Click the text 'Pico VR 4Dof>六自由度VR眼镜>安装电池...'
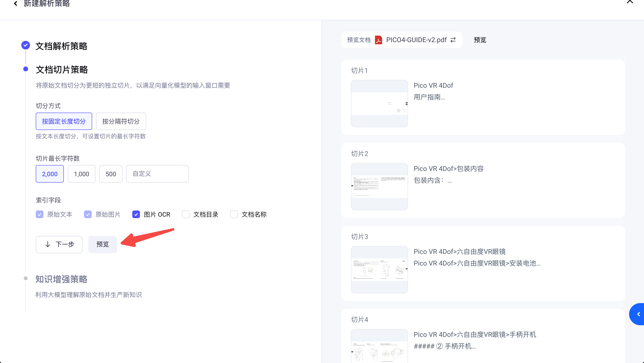 477,263
